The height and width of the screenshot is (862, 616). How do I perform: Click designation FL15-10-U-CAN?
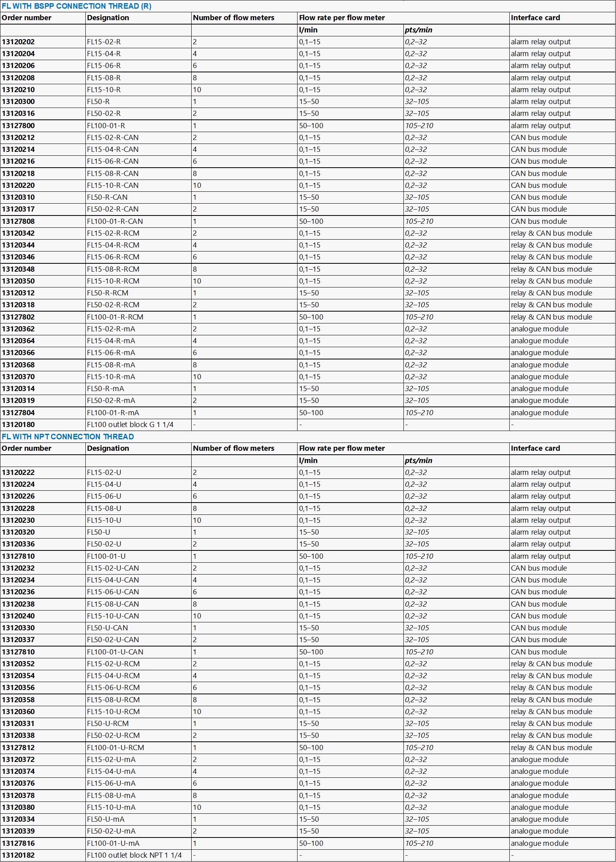113,616
